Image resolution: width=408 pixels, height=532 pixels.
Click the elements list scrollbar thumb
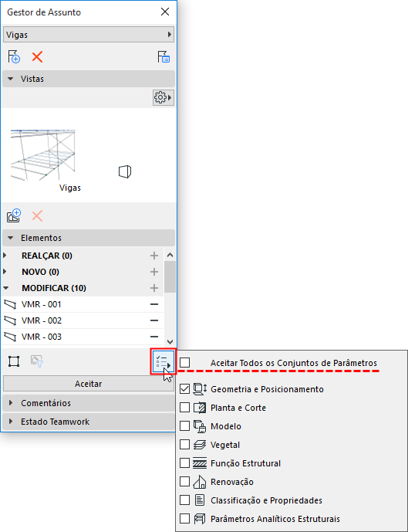pyautogui.click(x=170, y=276)
